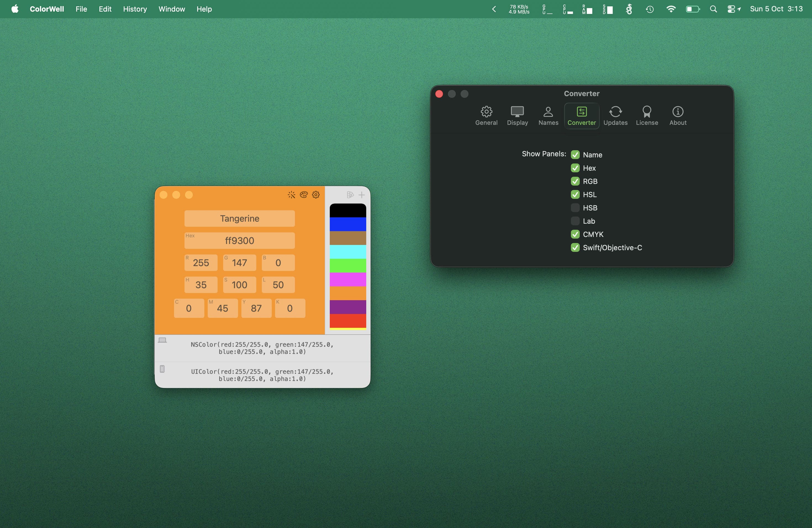Uncheck the CMYK panel checkbox
The height and width of the screenshot is (528, 812).
point(575,234)
